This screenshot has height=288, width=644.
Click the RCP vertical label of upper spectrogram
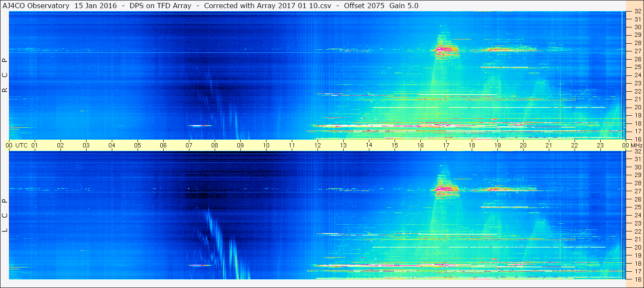click(x=5, y=75)
